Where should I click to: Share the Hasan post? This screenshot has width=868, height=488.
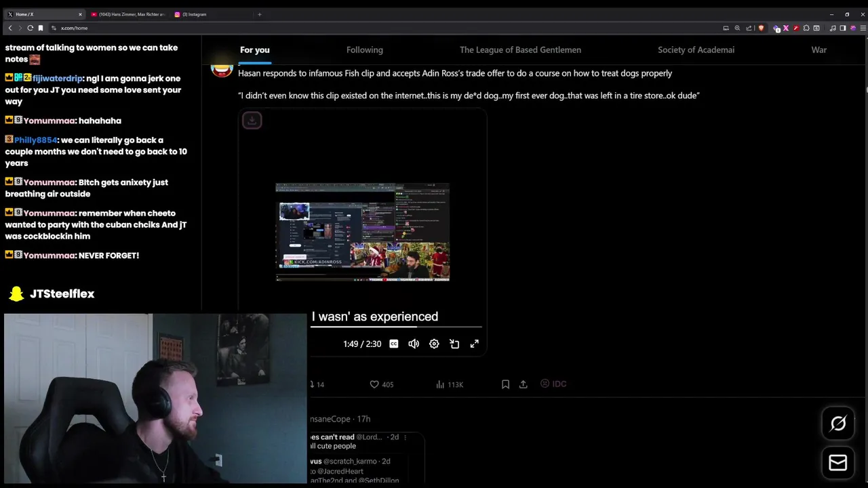click(523, 384)
